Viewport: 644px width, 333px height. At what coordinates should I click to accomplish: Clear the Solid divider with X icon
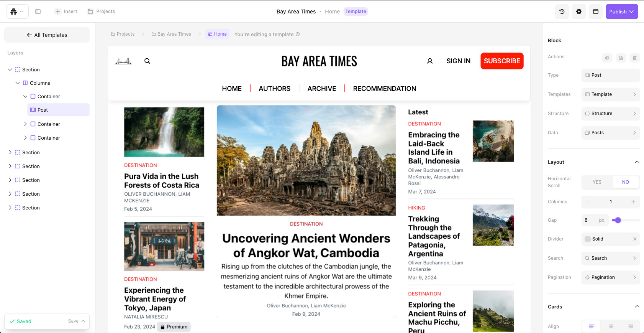click(635, 239)
